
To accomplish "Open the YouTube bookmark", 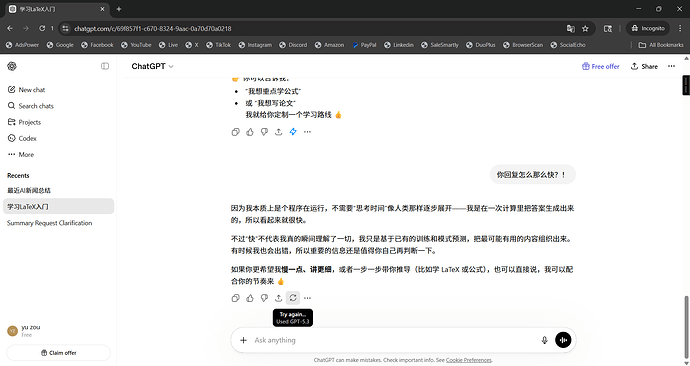I will click(136, 45).
